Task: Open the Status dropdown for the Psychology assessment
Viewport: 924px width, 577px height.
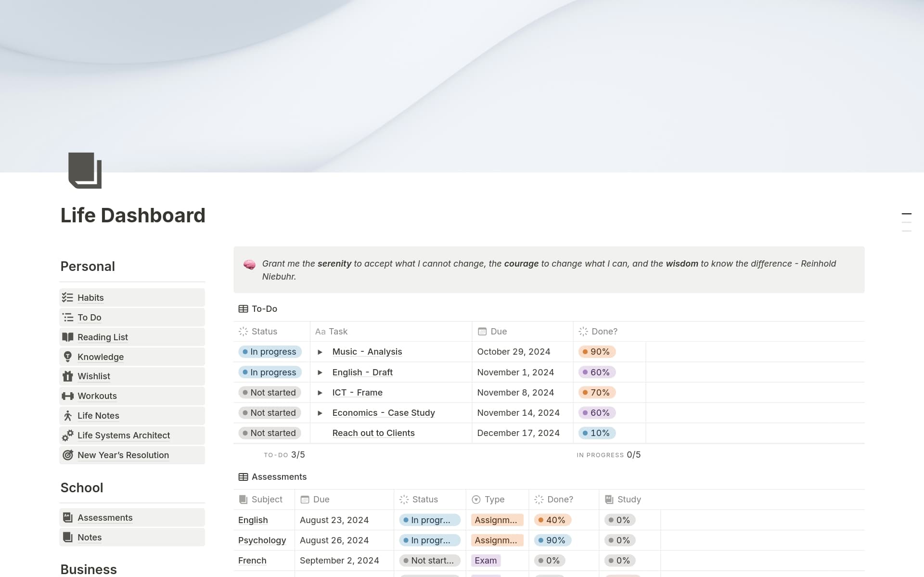Action: pos(430,540)
